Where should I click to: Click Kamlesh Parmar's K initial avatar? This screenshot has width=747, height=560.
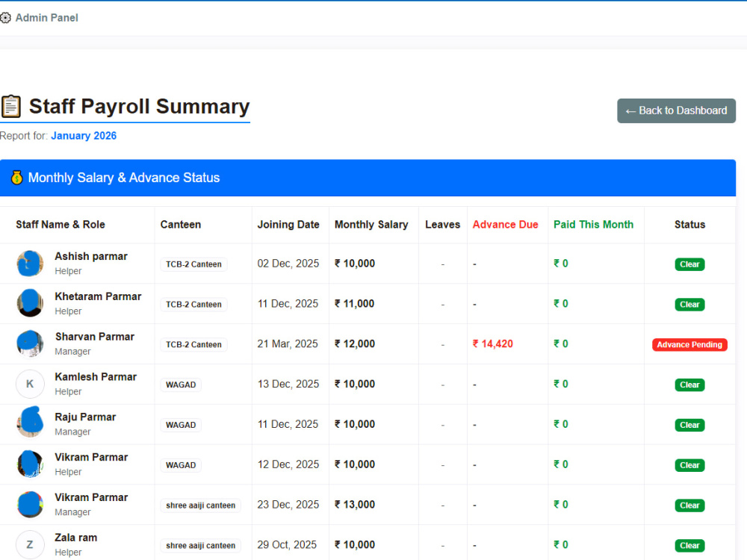coord(30,384)
